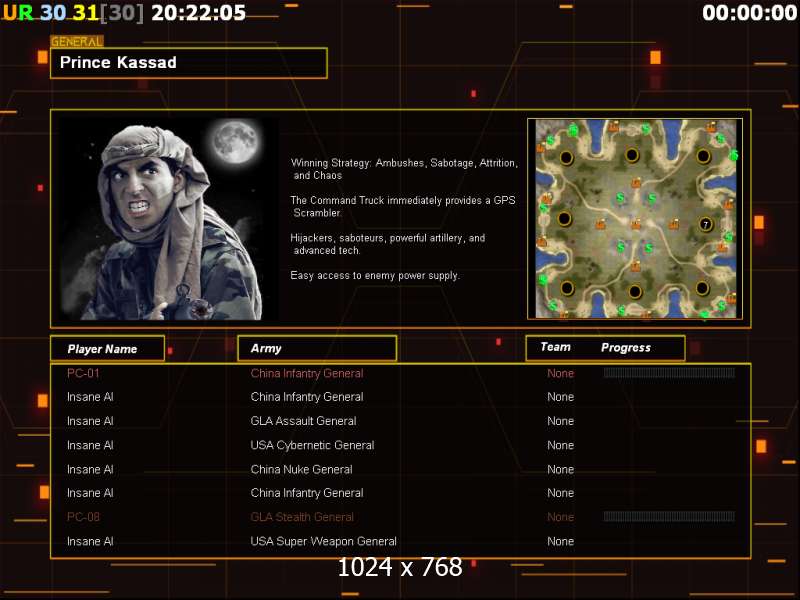The width and height of the screenshot is (800, 600).
Task: Click Insane AI in GLA Assault General row
Action: 90,421
